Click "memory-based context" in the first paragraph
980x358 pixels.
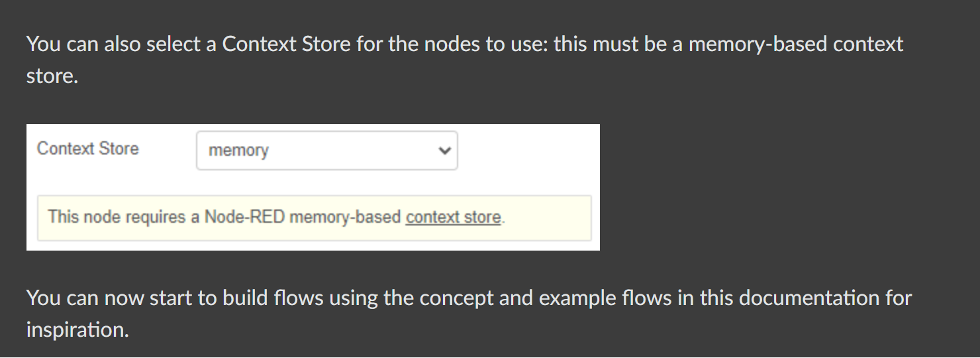[x=795, y=44]
